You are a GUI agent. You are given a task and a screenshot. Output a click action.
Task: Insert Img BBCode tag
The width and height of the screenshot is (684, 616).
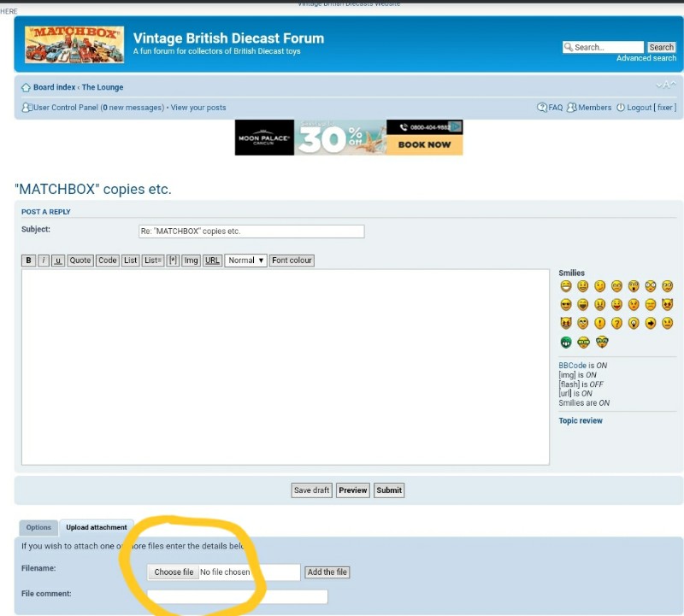191,261
